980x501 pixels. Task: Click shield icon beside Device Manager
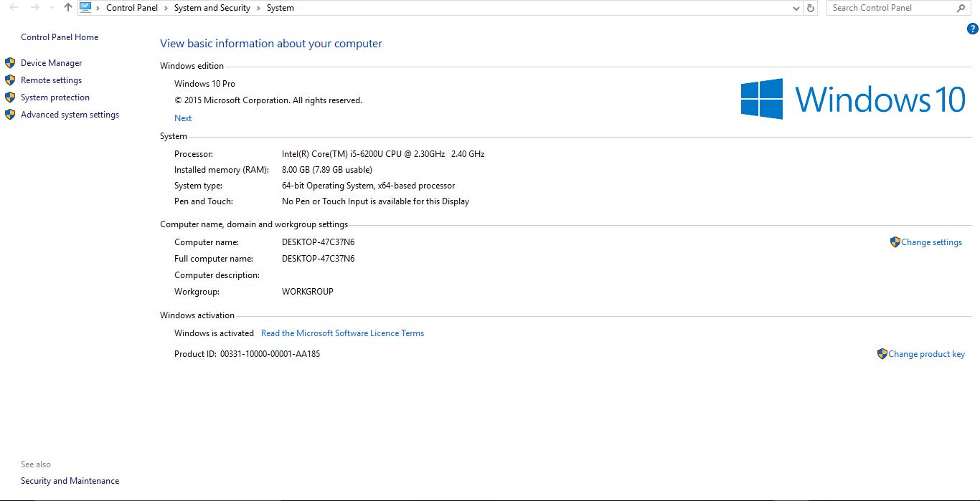click(x=10, y=63)
